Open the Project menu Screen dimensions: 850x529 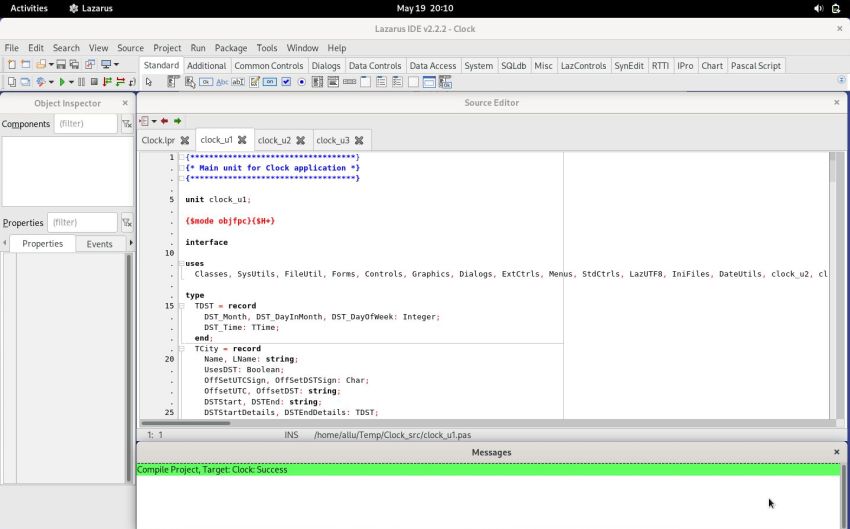[x=167, y=48]
